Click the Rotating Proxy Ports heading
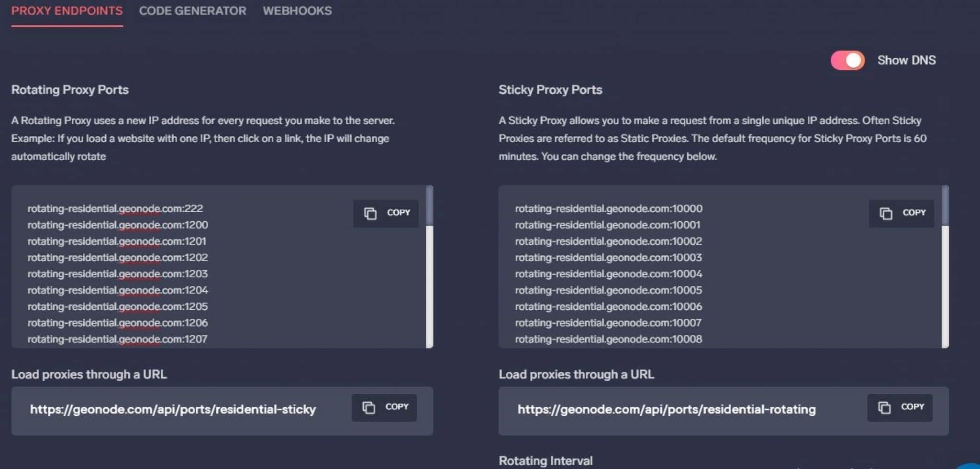The image size is (980, 469). [x=70, y=90]
